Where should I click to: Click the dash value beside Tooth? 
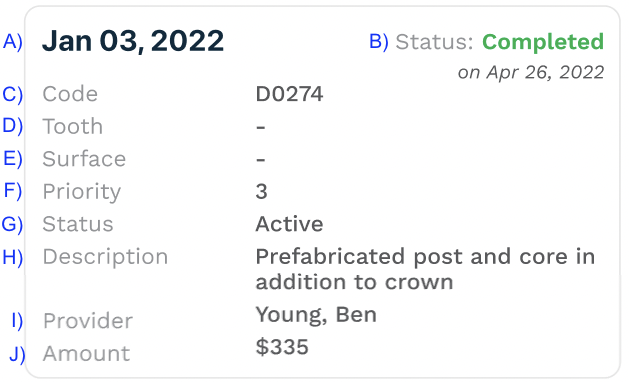point(261,128)
